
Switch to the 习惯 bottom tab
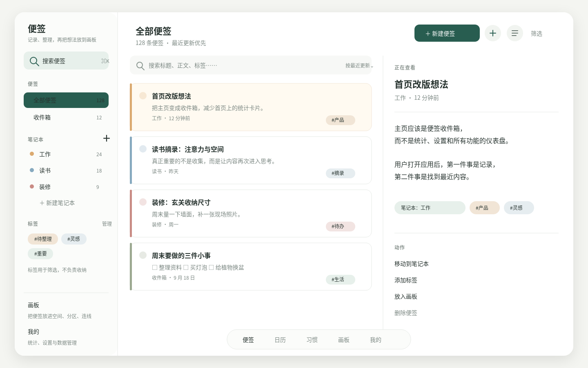click(x=312, y=340)
